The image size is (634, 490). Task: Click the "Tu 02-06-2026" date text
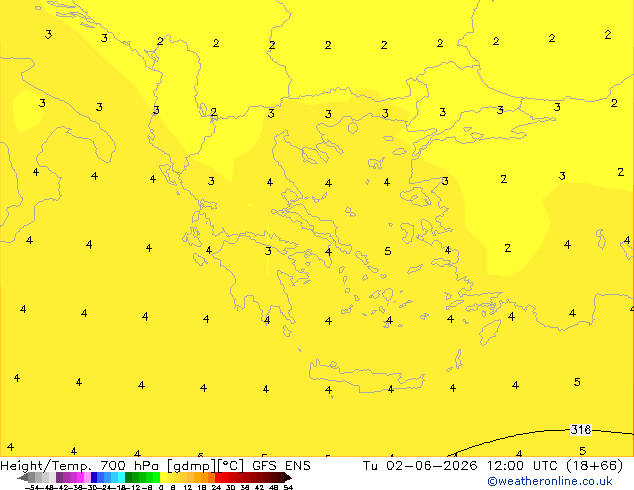420,466
